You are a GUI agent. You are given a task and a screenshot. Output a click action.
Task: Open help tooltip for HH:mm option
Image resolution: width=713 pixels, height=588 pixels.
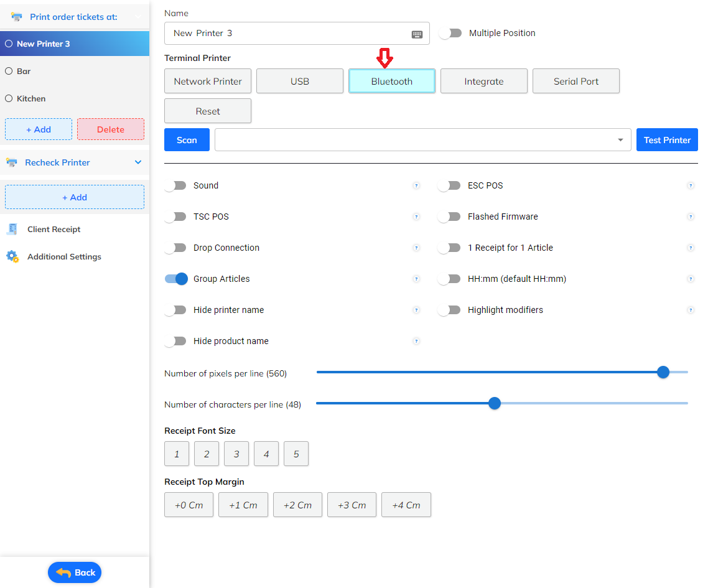[x=690, y=279]
